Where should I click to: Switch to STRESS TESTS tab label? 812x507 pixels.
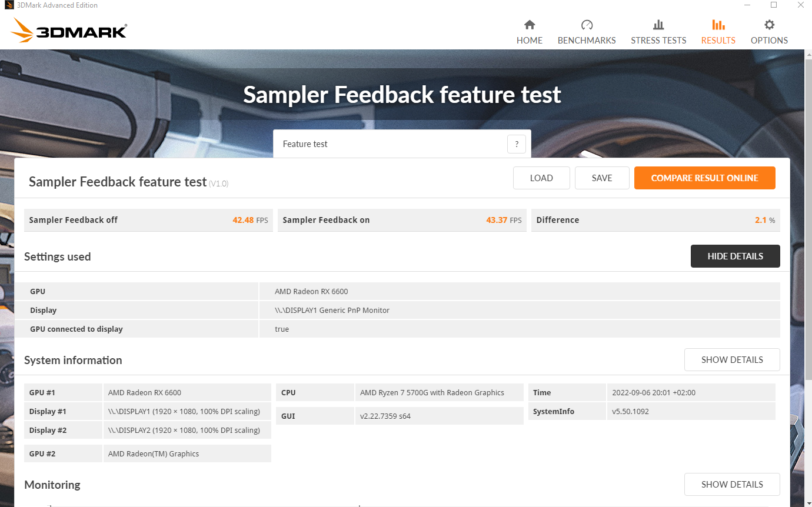point(658,41)
